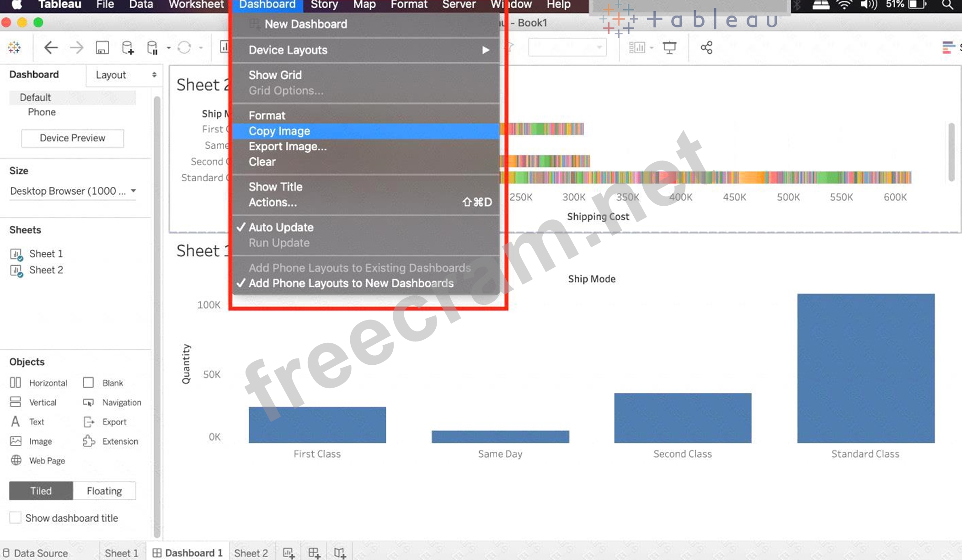Click the add new data source icon
This screenshot has height=560, width=962.
(x=128, y=48)
